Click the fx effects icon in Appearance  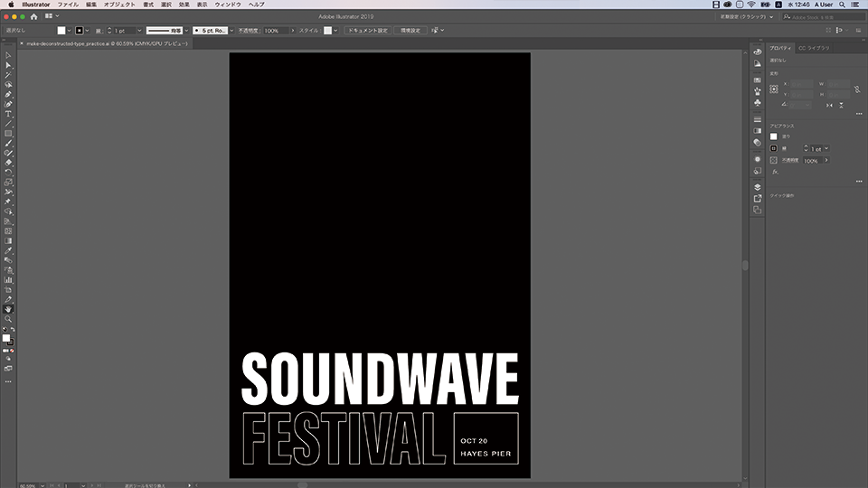coord(775,172)
